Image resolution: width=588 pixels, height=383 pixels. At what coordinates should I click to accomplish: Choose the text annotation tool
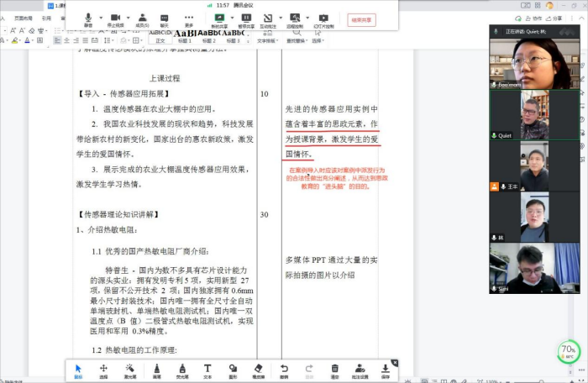coord(207,370)
